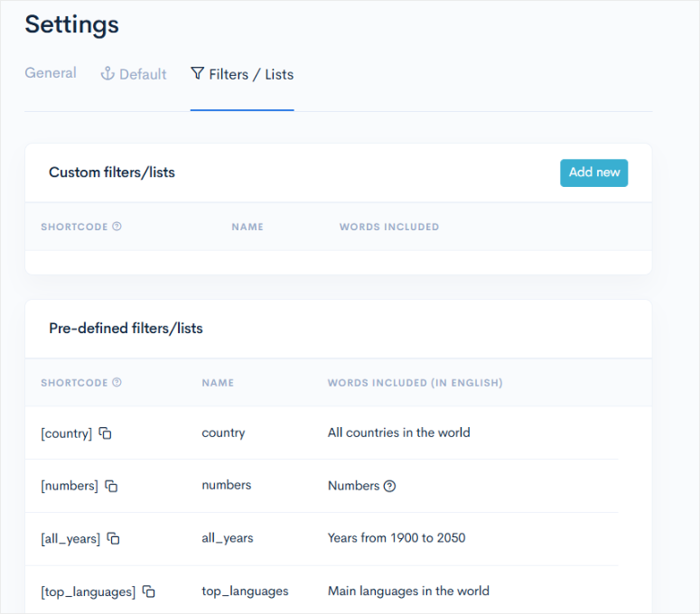Copy the [all_years] shortcode
Viewport: 700px width, 614px height.
click(113, 538)
